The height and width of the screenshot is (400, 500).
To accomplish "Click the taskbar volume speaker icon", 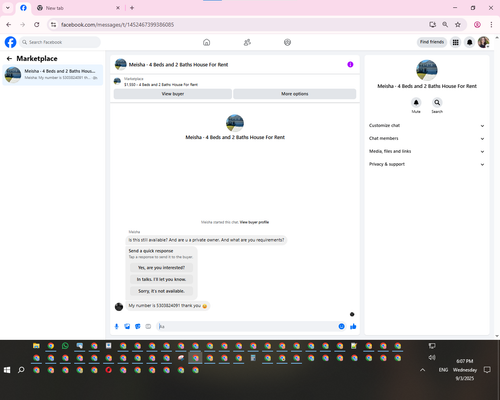I will pos(432,357).
